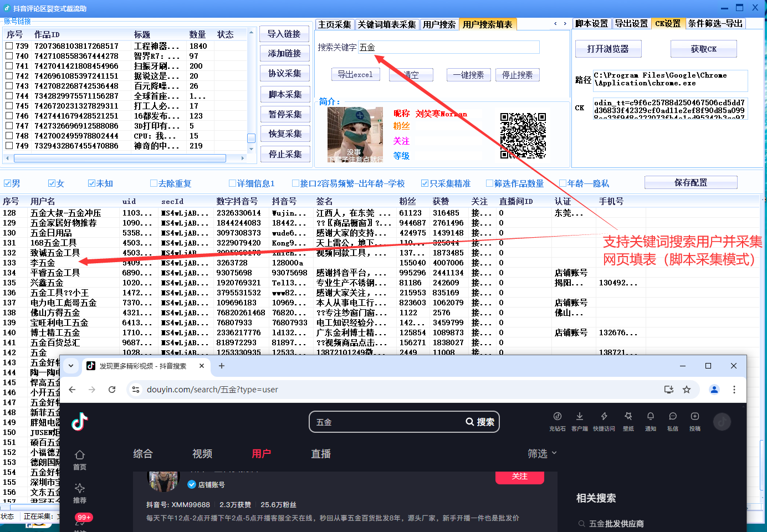Reload the Douyin search page
767x532 pixels.
[112, 390]
